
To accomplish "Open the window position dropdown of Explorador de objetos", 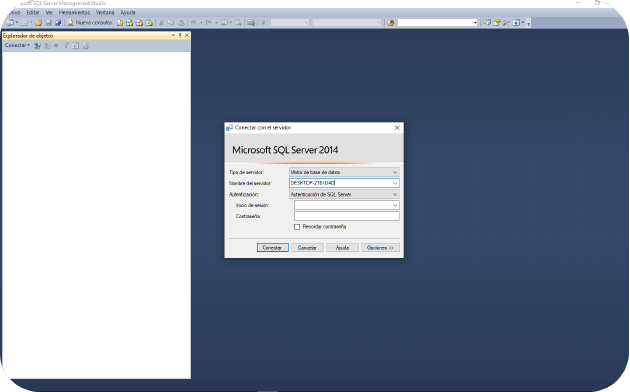I will [173, 35].
